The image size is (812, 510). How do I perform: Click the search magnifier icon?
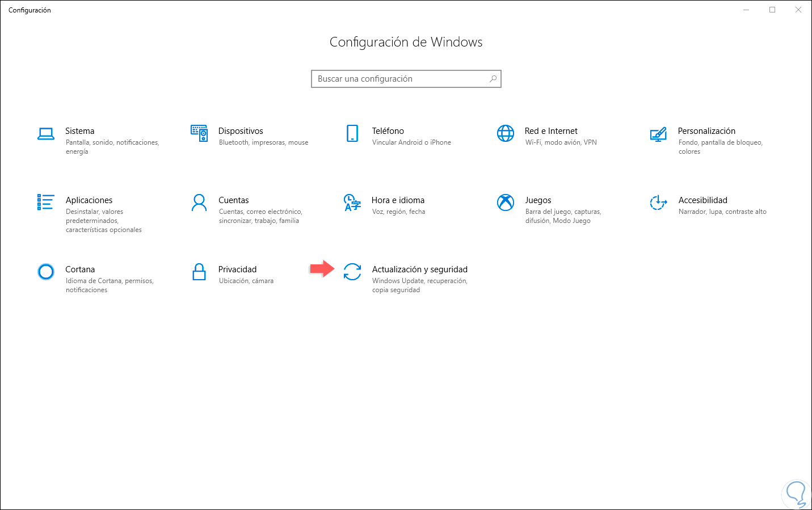click(x=493, y=79)
